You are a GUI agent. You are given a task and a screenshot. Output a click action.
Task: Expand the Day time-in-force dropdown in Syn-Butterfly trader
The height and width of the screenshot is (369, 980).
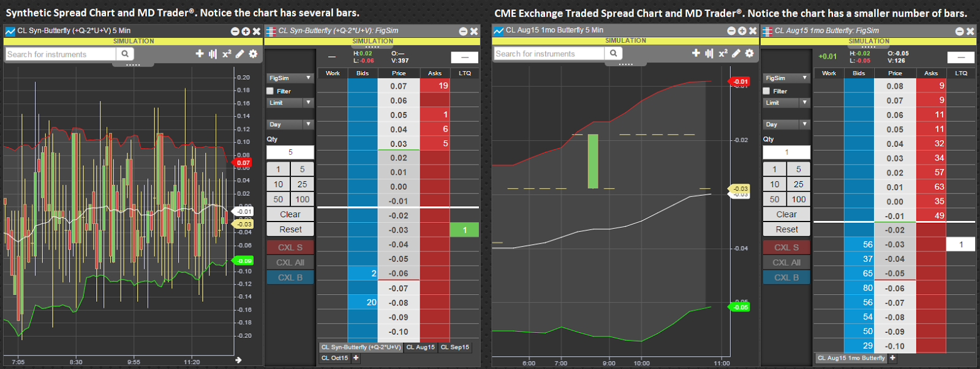point(290,124)
